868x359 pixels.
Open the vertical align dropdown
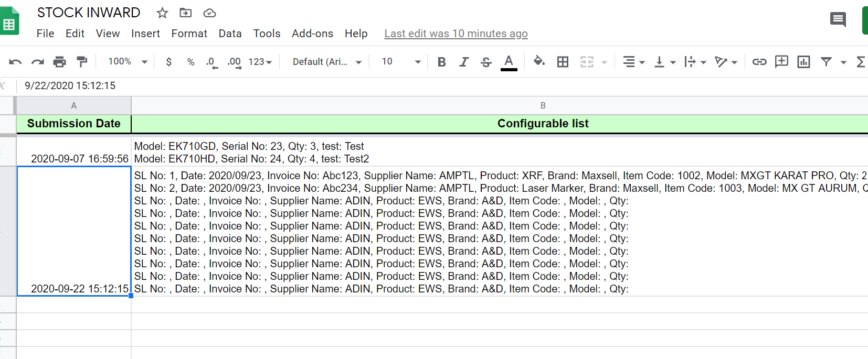click(664, 62)
